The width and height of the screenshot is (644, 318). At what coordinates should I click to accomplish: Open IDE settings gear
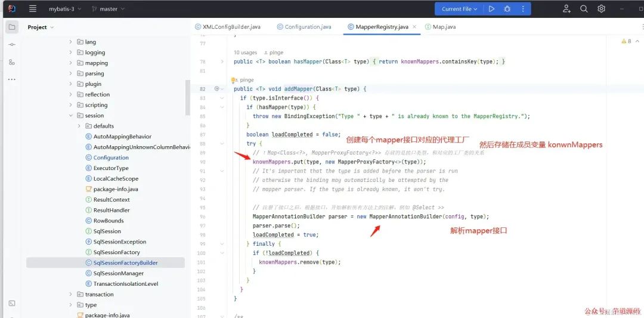coord(601,8)
